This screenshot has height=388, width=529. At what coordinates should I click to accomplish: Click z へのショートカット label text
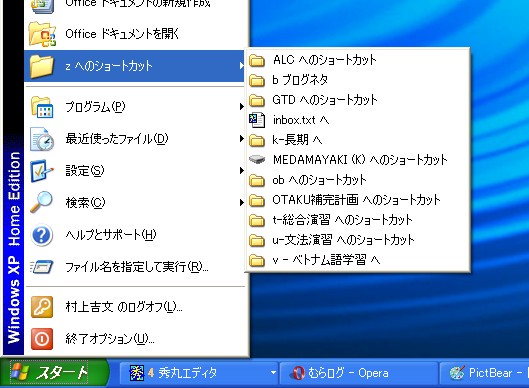(x=109, y=66)
